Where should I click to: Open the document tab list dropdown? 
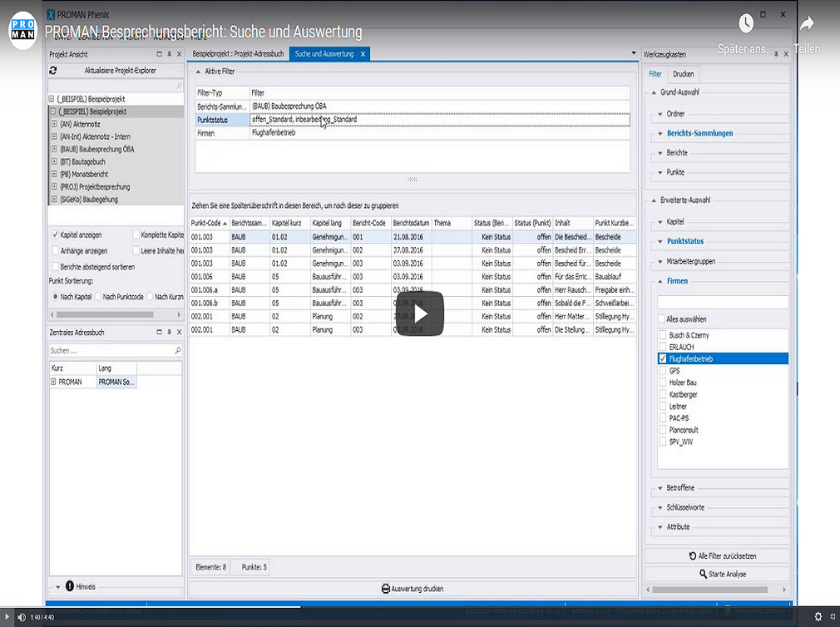tap(634, 53)
